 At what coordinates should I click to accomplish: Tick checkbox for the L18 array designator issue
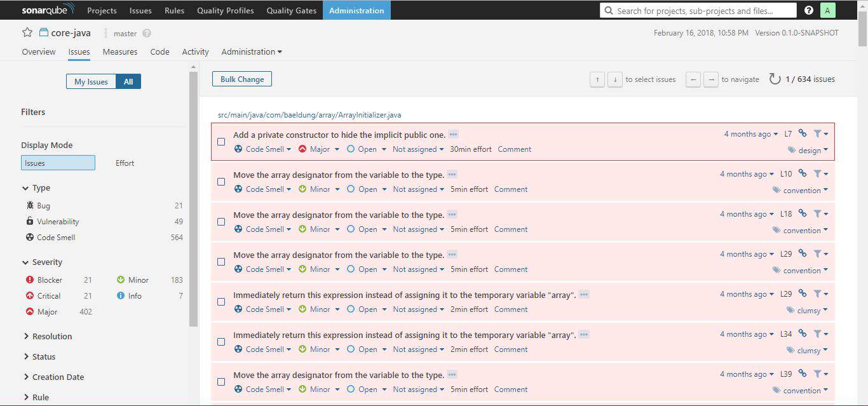click(x=221, y=222)
